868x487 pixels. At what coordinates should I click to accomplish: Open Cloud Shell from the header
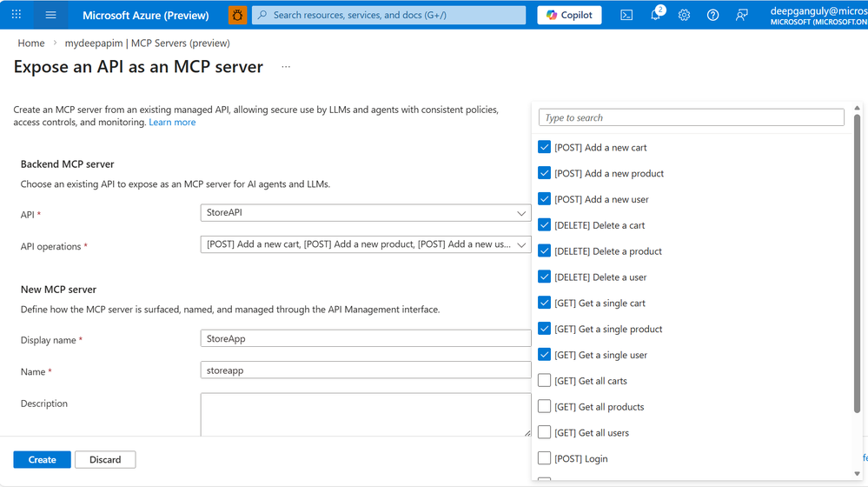point(626,15)
